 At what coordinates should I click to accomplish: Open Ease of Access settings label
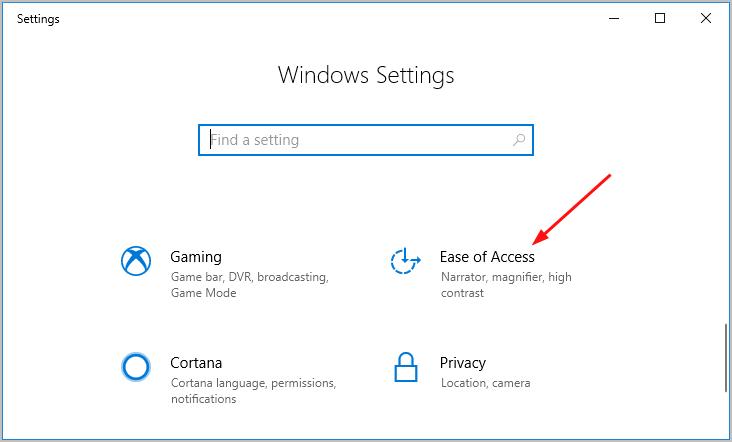[x=487, y=257]
